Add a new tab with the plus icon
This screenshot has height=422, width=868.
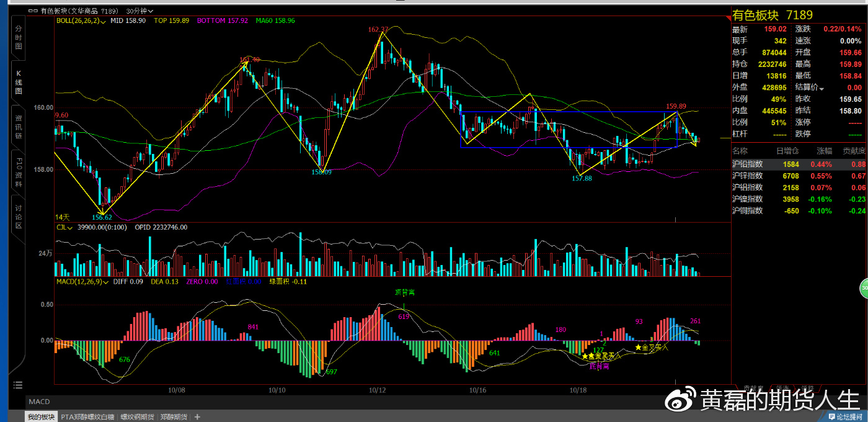pyautogui.click(x=197, y=417)
